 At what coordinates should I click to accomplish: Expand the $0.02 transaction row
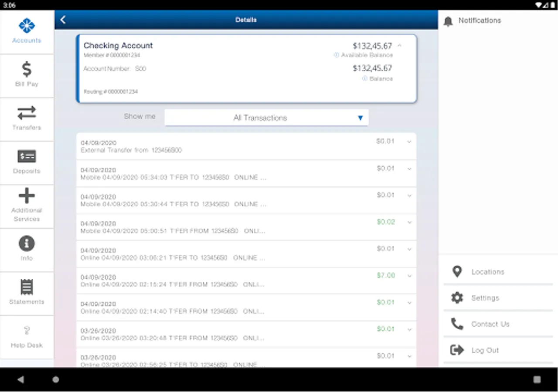(246, 227)
